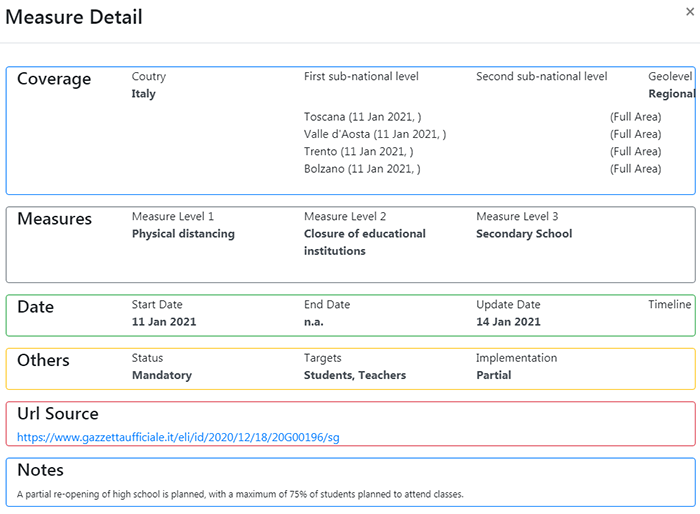Click the Partial implementation value
This screenshot has height=514, width=700.
[494, 376]
